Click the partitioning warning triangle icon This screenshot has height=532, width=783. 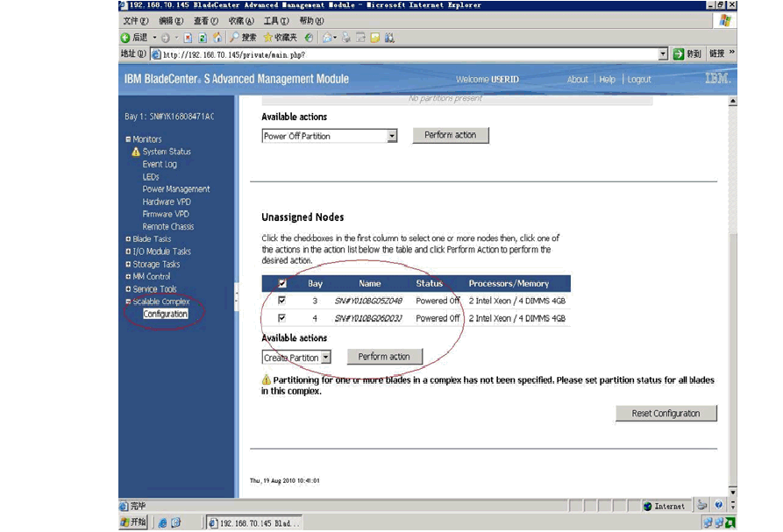(x=267, y=379)
